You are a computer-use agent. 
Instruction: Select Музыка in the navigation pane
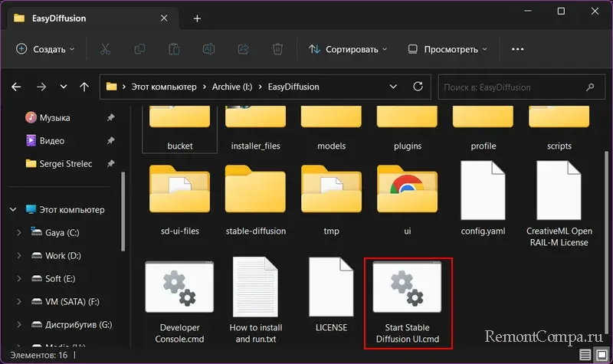coord(54,118)
